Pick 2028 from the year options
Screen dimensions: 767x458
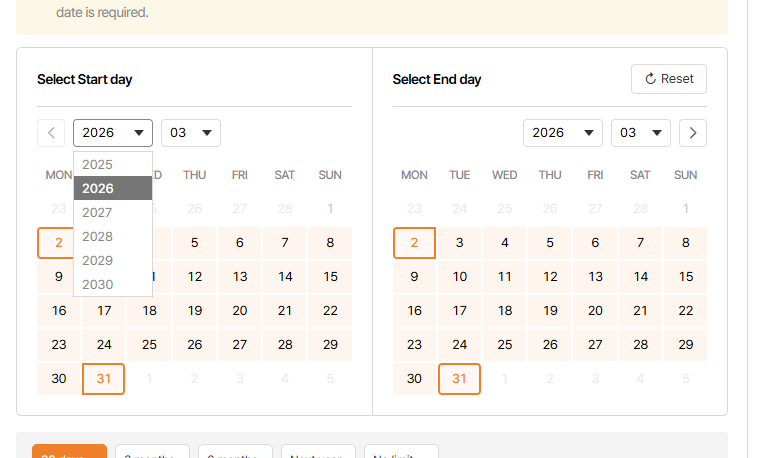click(x=98, y=237)
